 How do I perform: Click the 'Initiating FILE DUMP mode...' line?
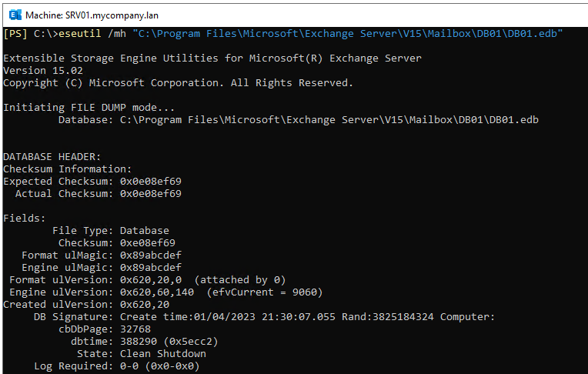click(x=89, y=108)
